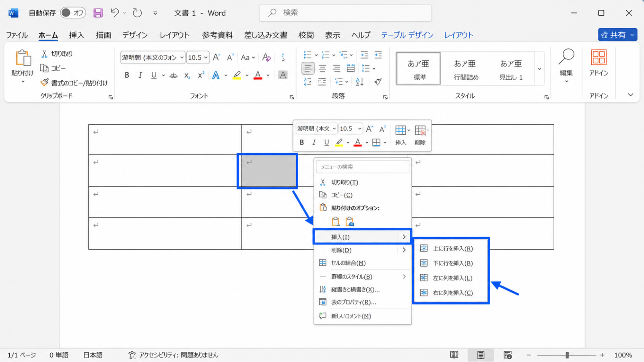
Task: Click the increase indent icon
Action: (378, 55)
